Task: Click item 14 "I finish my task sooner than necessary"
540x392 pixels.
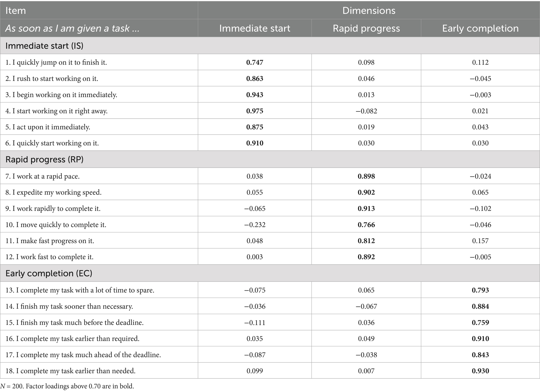Action: pos(69,306)
